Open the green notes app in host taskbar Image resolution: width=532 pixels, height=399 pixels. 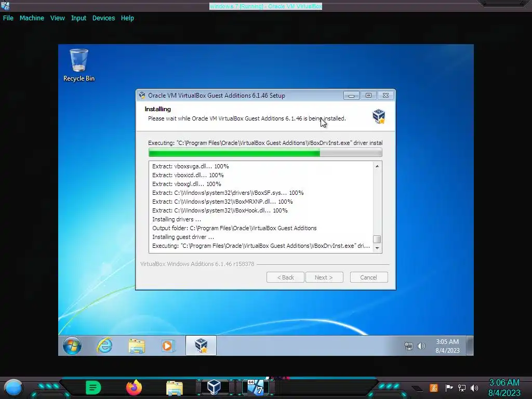(94, 388)
